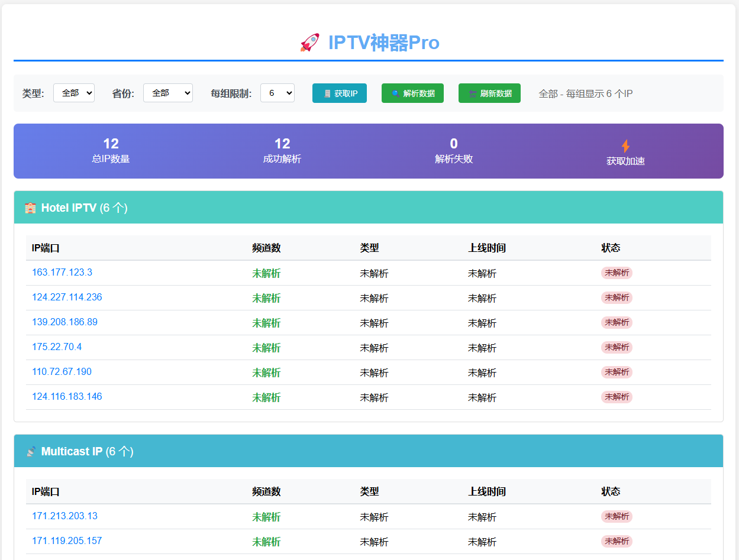Click the 未解析 status badge for 139.208.186.89
This screenshot has width=739, height=560.
click(617, 322)
